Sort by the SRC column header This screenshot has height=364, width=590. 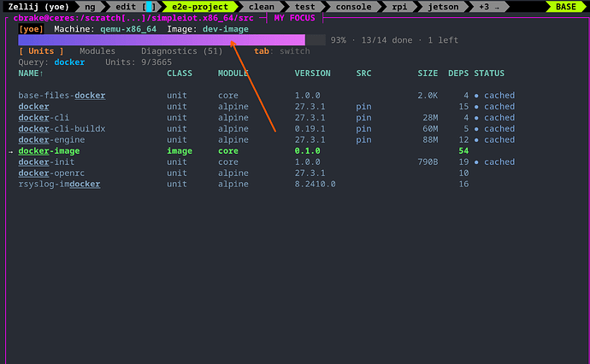point(363,73)
